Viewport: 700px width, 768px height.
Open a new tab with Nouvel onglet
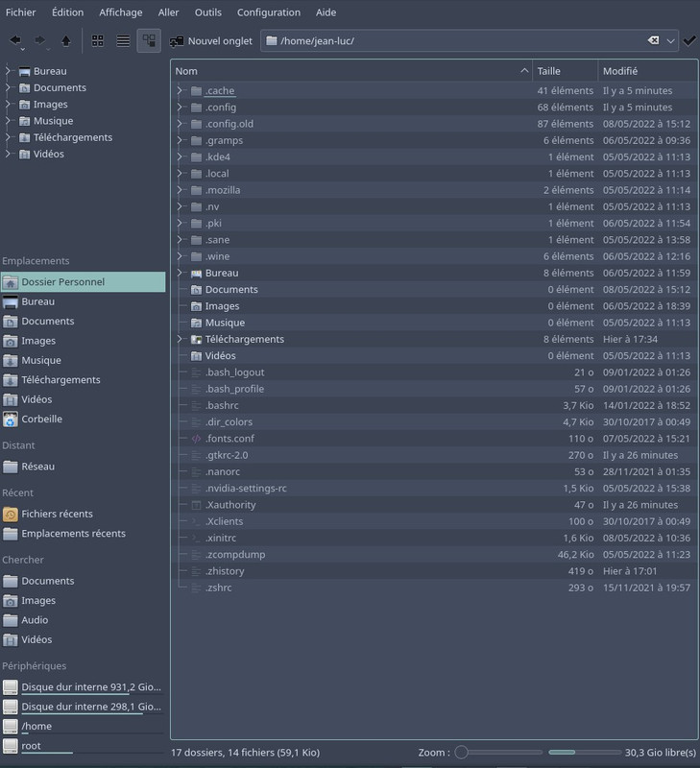click(x=210, y=41)
